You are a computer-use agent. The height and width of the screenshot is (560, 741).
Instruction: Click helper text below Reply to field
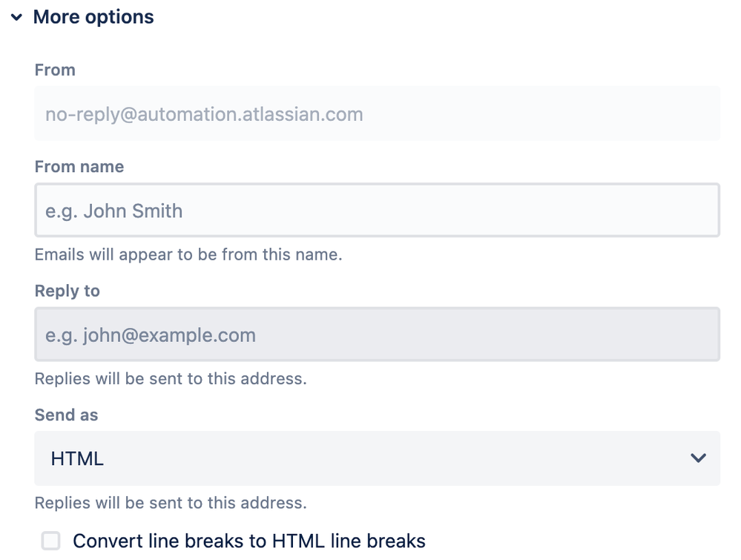point(171,378)
